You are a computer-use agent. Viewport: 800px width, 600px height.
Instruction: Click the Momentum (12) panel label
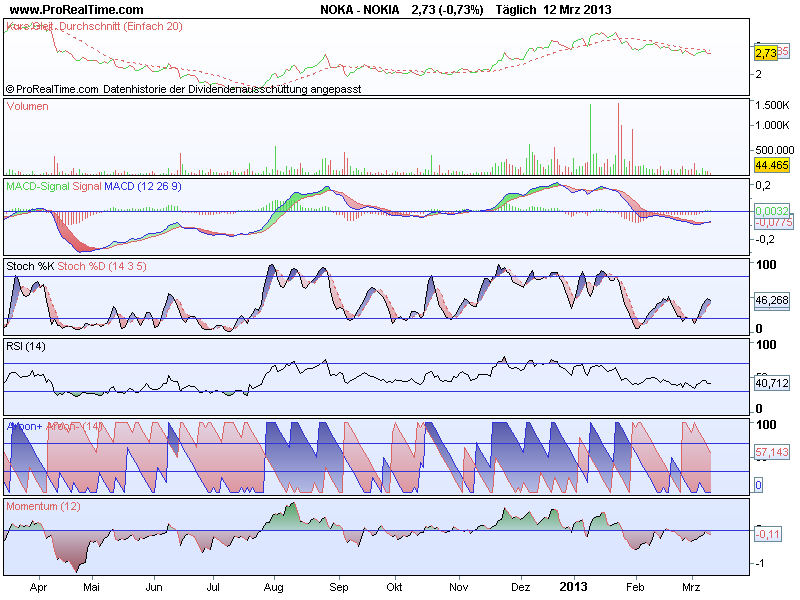pyautogui.click(x=43, y=506)
